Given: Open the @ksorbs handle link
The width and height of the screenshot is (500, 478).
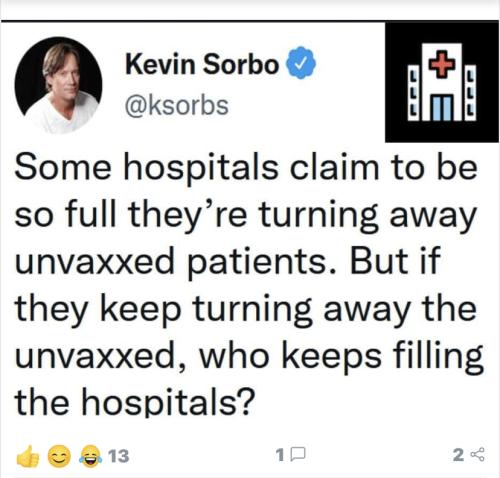Looking at the screenshot, I should tap(176, 106).
